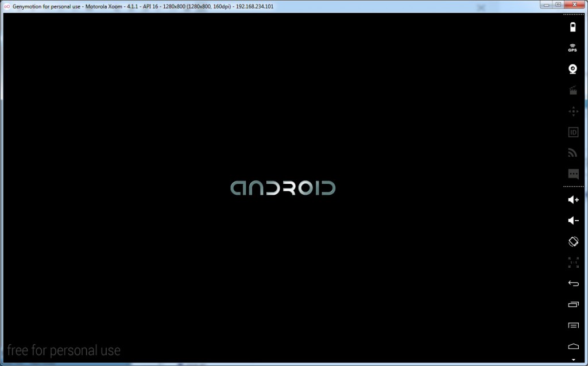Click the screencast clapperboard icon

point(572,90)
